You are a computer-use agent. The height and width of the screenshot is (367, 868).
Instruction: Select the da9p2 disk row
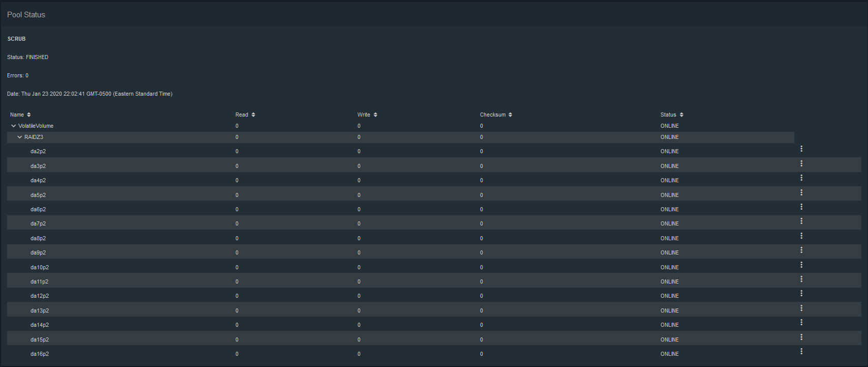[x=434, y=252]
